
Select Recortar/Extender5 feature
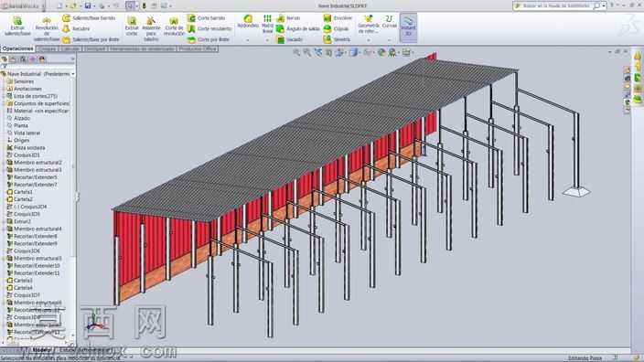(x=32, y=177)
